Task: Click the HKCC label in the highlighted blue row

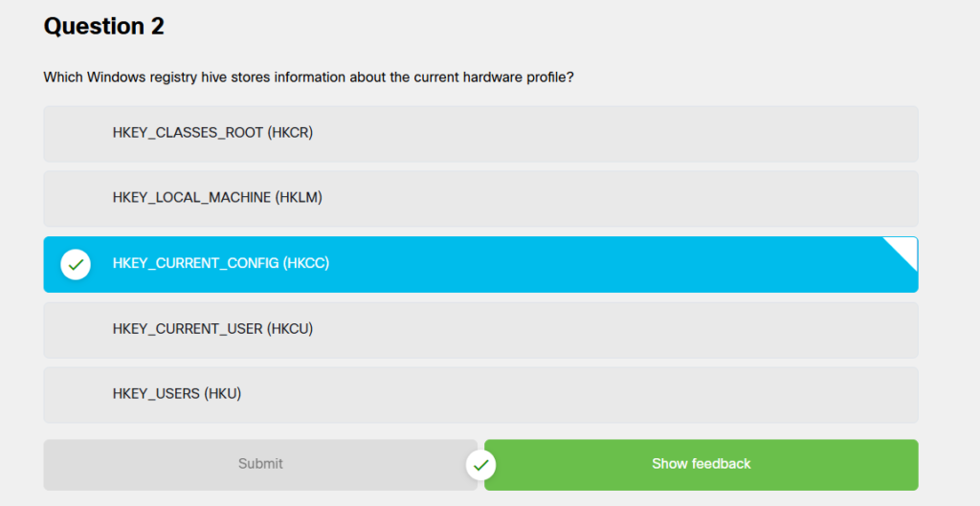Action: pos(306,263)
